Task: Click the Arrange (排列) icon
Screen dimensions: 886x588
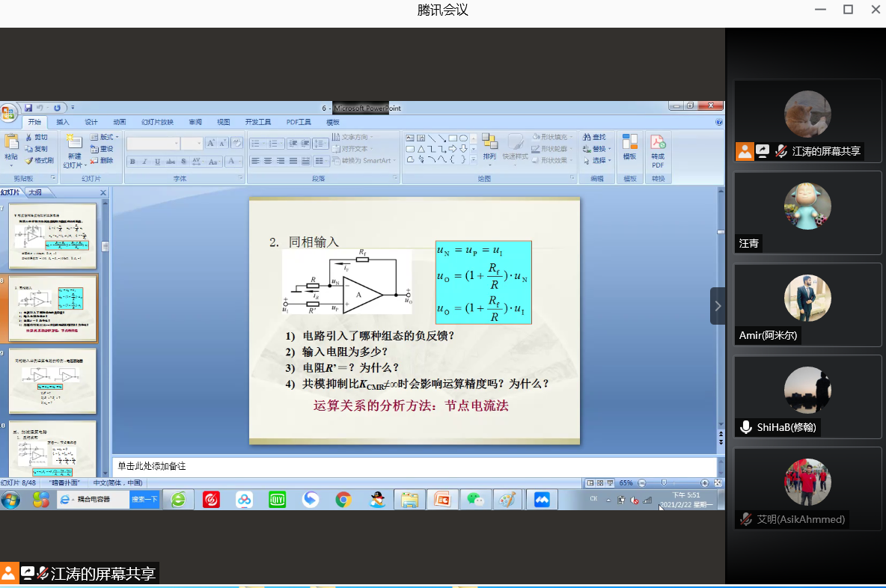Action: (489, 144)
